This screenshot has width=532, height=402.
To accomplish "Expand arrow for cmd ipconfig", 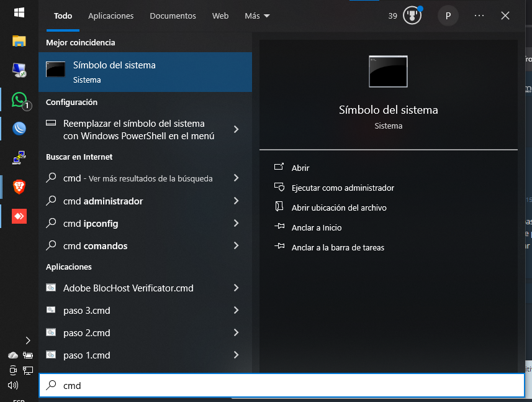I will [236, 223].
